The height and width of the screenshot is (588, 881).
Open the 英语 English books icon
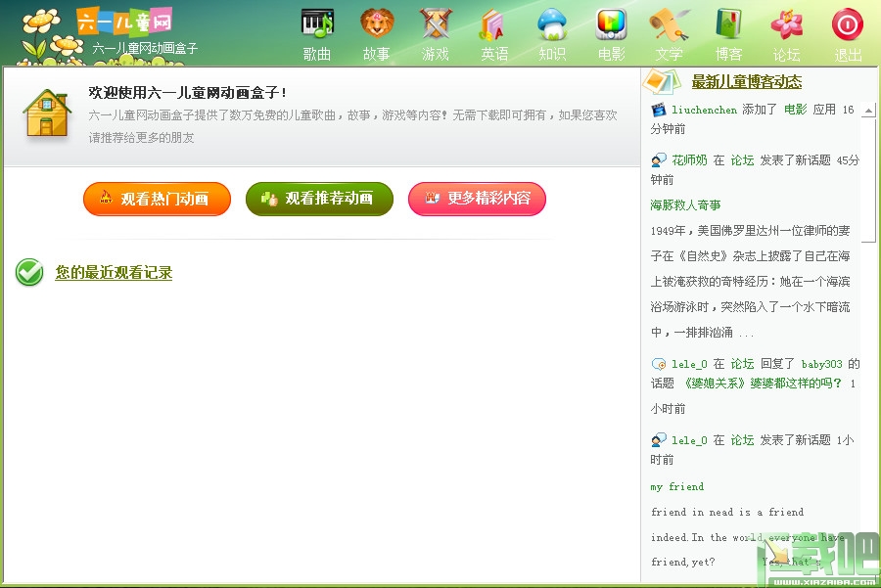(492, 24)
